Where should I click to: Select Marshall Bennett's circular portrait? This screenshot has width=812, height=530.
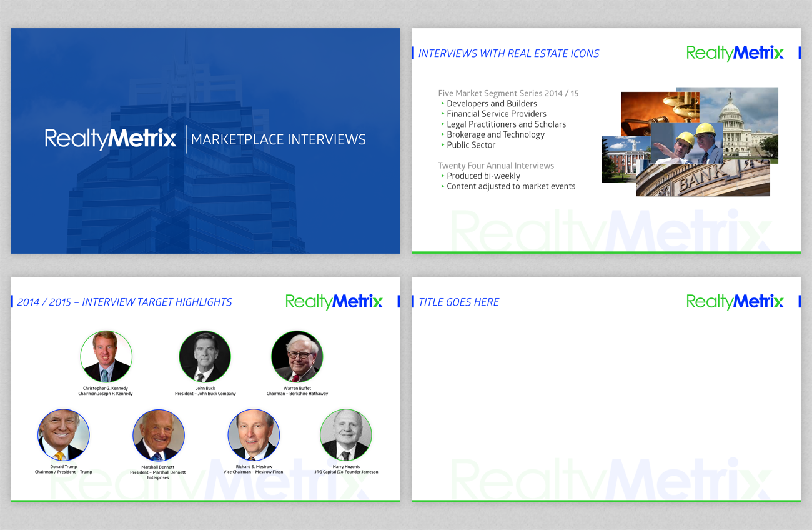click(159, 435)
